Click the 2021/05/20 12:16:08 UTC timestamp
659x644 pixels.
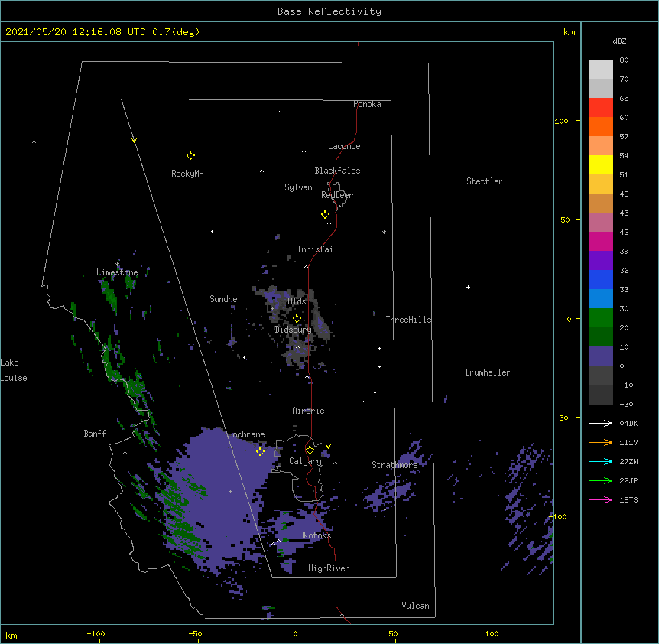[75, 32]
